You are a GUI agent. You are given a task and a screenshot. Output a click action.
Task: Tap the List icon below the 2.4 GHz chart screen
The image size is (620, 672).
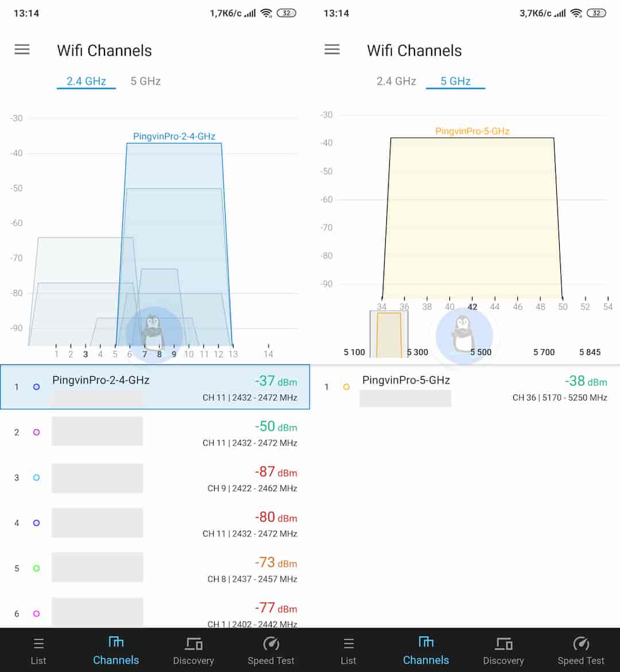point(38,651)
